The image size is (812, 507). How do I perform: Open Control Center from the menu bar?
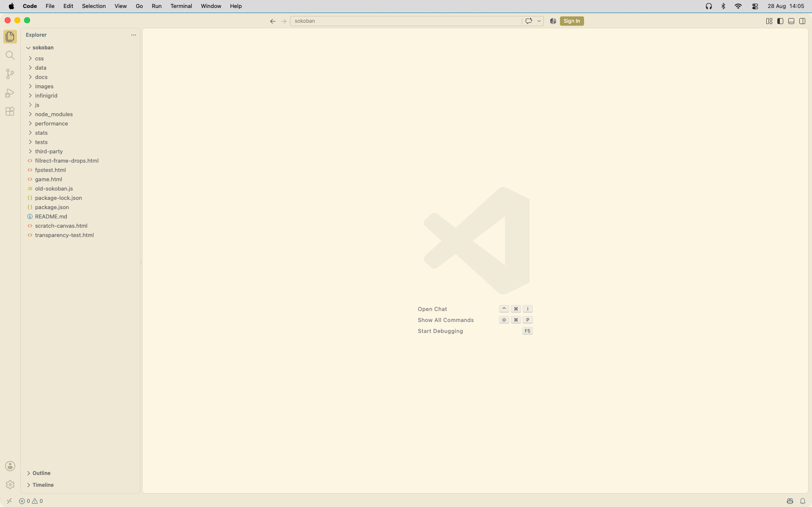[755, 6]
